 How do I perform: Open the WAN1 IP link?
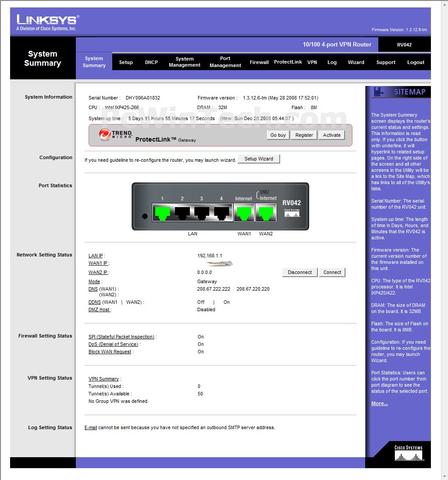98,263
